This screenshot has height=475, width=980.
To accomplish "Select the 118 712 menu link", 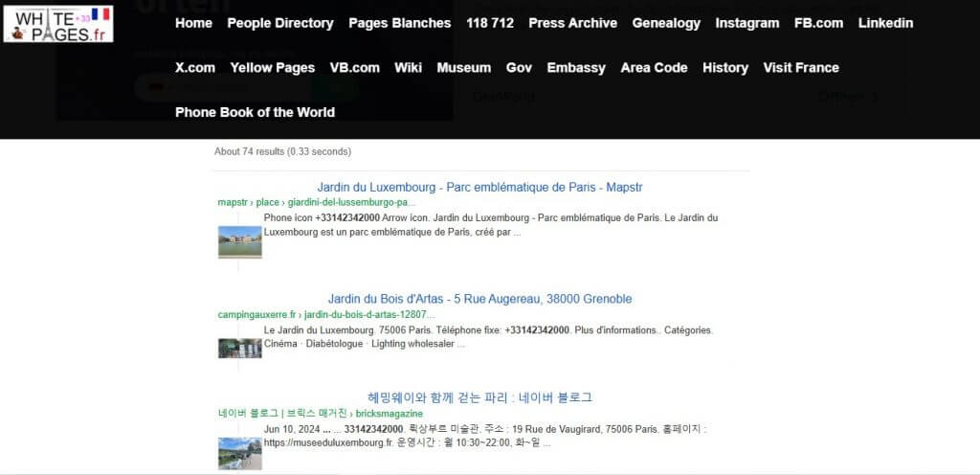I will pos(489,23).
